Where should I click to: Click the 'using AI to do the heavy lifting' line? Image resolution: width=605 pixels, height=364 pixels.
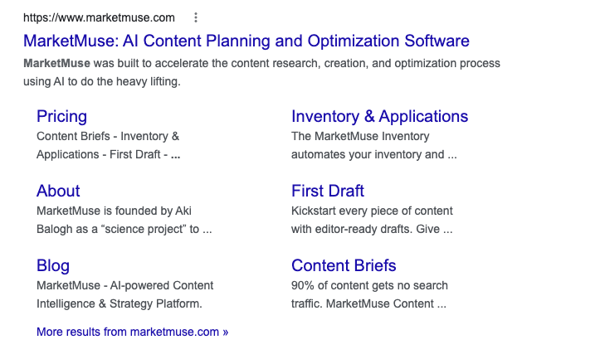pos(102,82)
